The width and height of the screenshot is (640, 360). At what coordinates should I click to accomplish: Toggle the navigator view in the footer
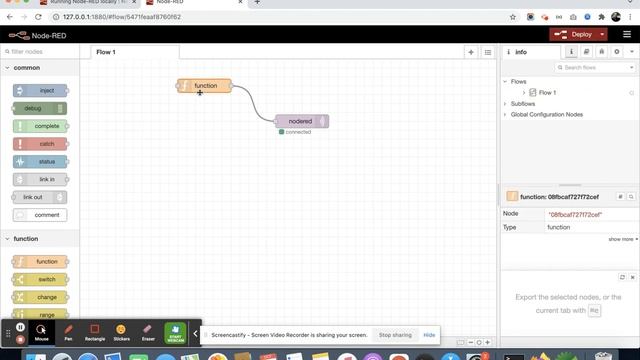[460, 342]
